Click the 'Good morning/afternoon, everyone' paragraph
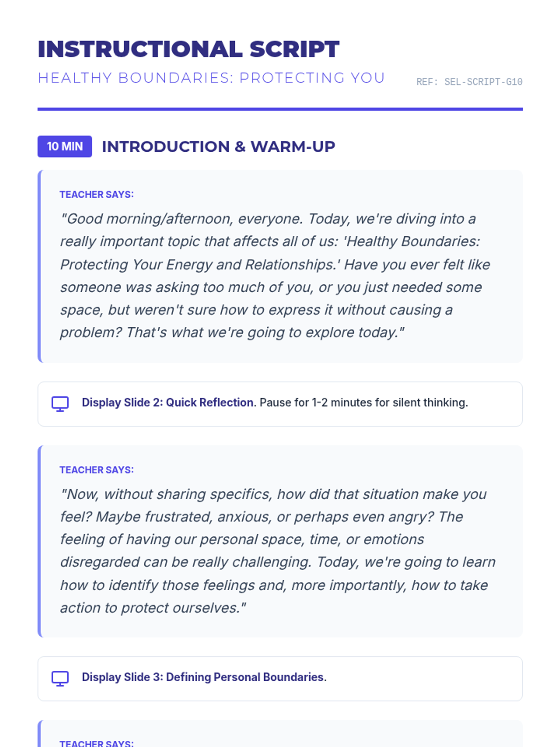Viewport: 560px width, 747px height. pyautogui.click(x=275, y=275)
